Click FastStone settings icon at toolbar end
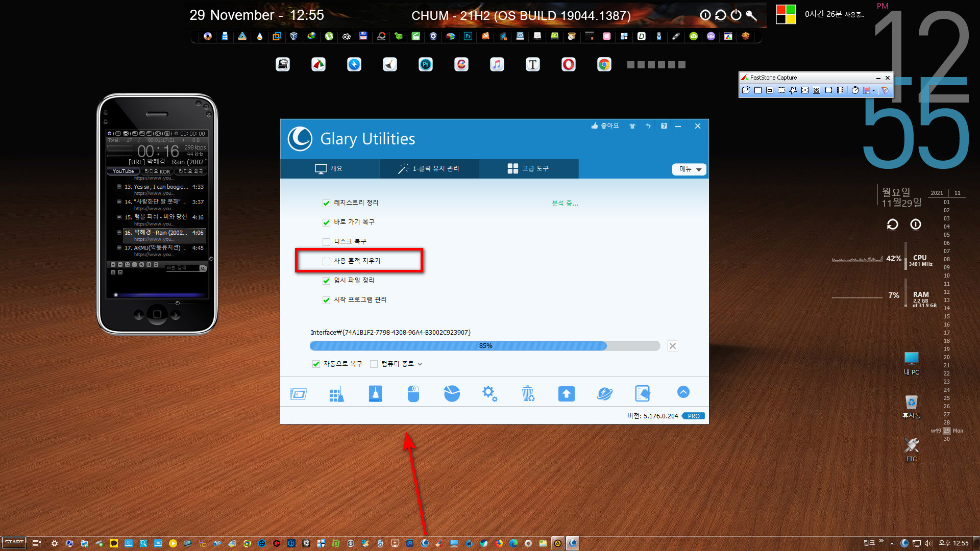Viewport: 980px width, 551px height. tap(885, 90)
